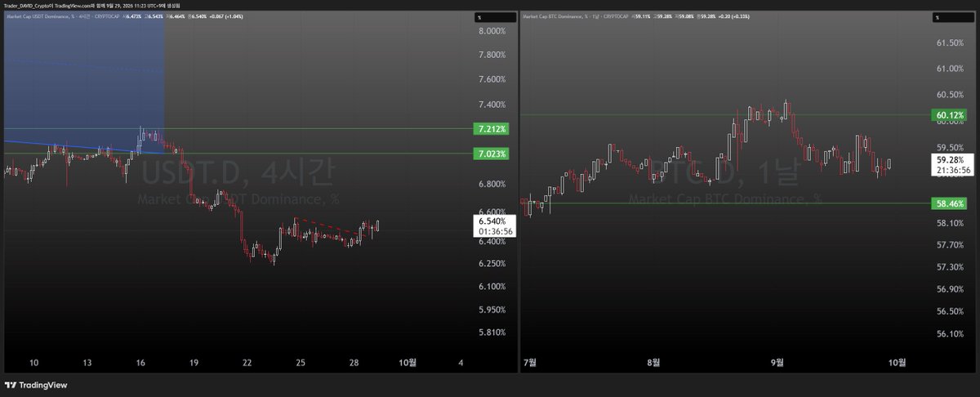Click the 56.10% price axis value
This screenshot has height=397, width=980.
point(951,333)
